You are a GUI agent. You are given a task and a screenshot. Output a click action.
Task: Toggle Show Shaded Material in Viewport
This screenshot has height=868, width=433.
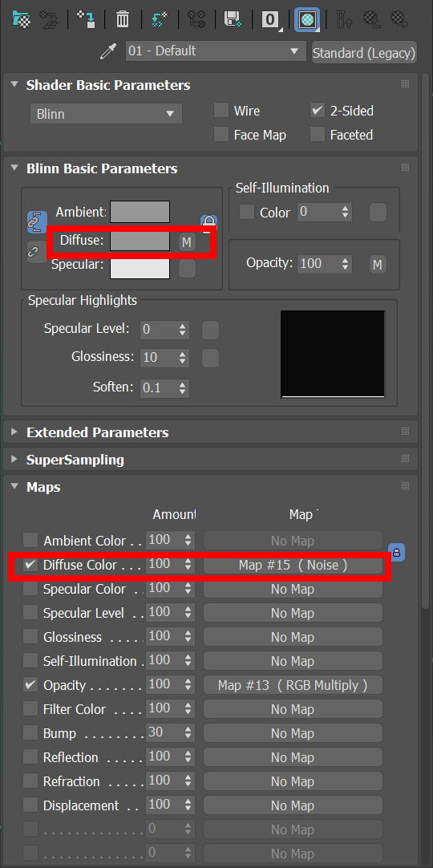306,19
